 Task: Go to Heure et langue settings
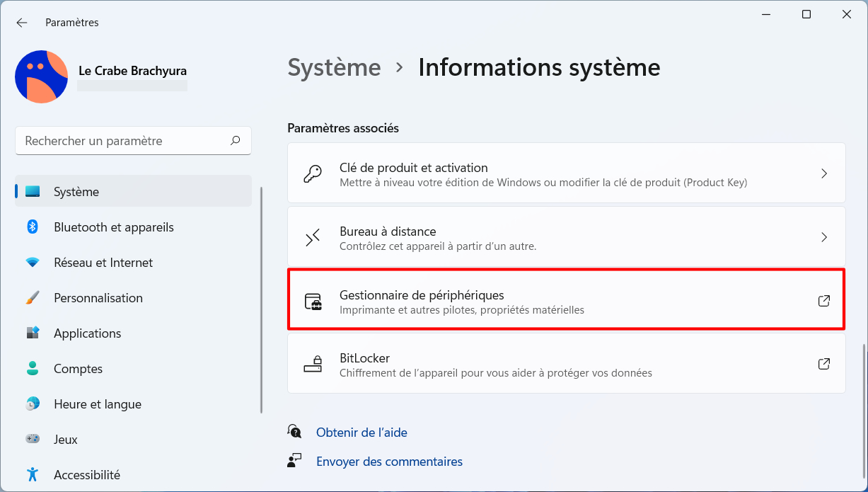coord(133,404)
